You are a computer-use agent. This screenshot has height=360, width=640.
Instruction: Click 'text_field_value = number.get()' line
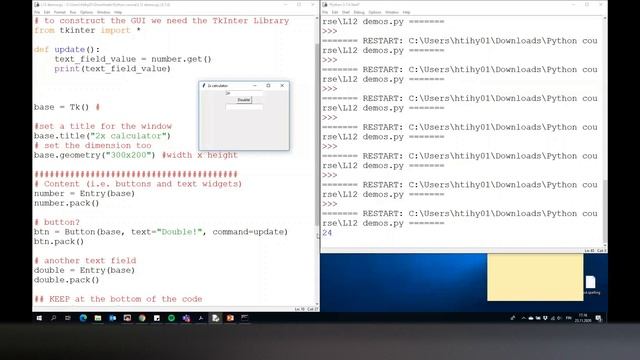(133, 59)
